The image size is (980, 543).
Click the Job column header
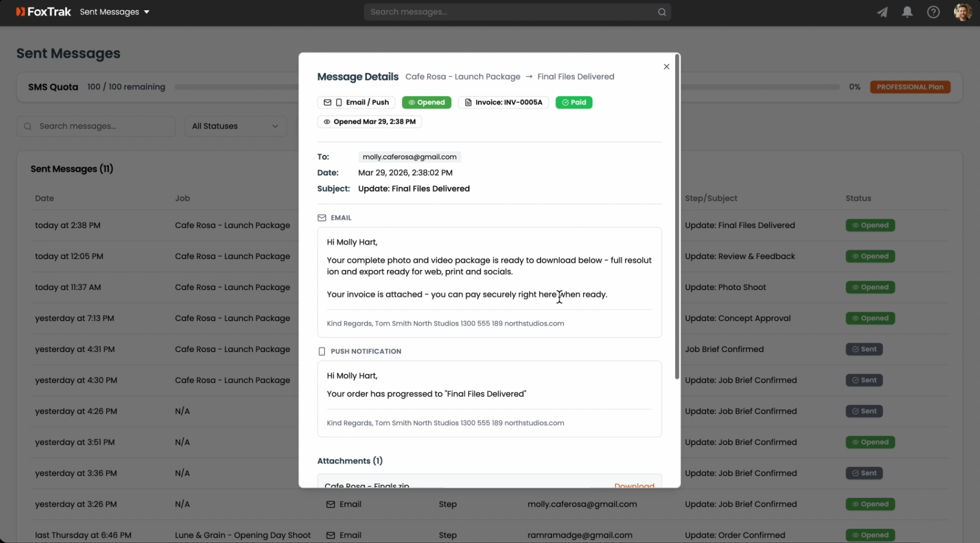[182, 199]
